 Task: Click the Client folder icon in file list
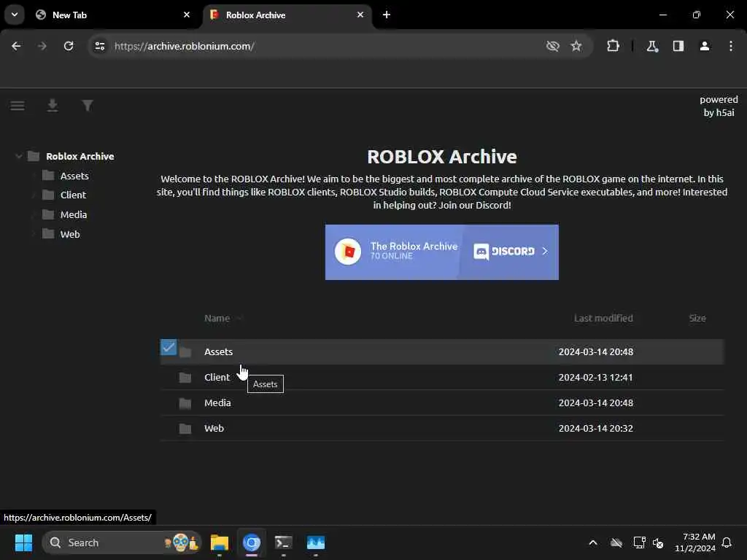(185, 378)
